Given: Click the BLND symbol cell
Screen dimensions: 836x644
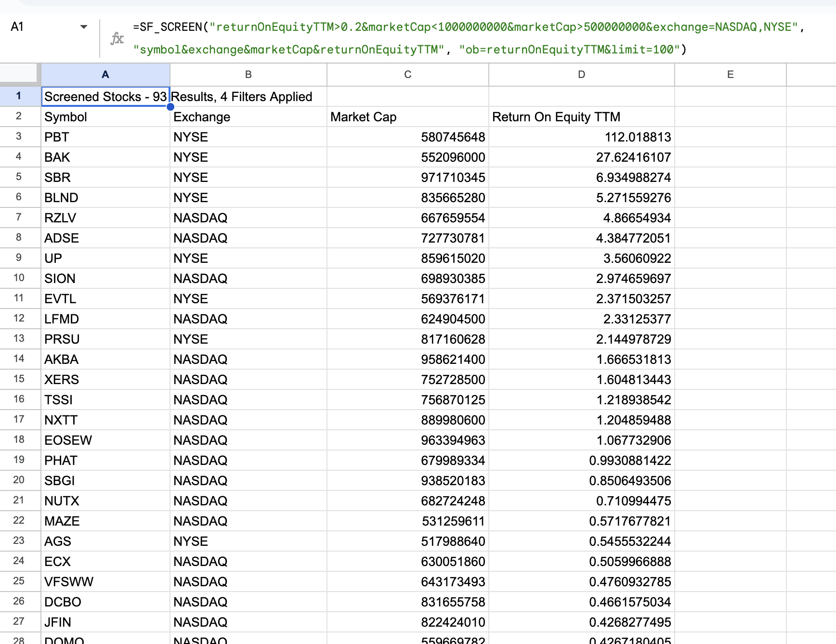Looking at the screenshot, I should (105, 198).
